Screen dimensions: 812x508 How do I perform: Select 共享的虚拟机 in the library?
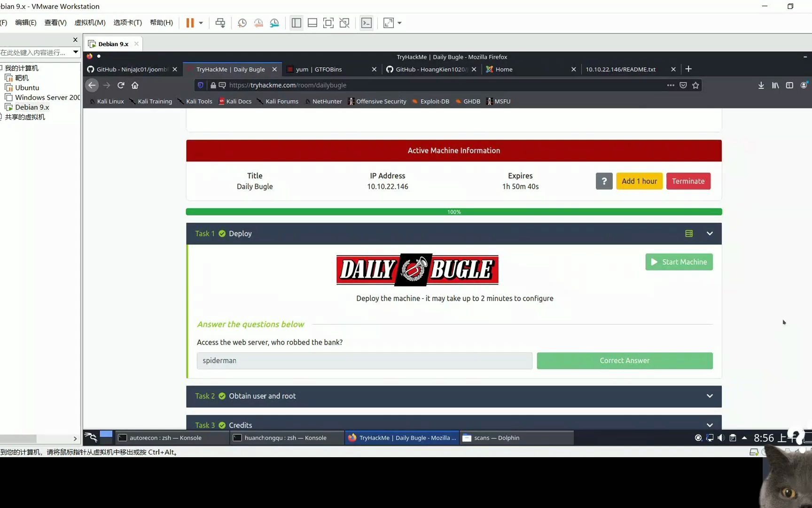[x=25, y=117]
